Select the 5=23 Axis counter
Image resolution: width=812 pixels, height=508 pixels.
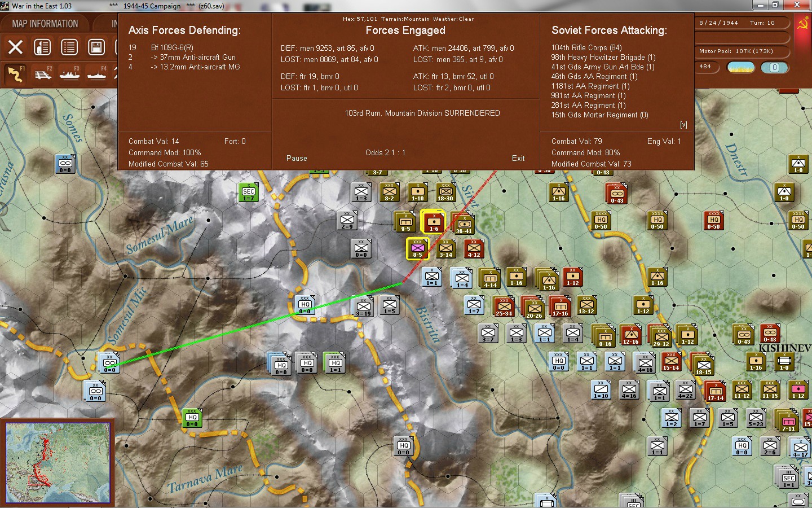click(x=756, y=418)
